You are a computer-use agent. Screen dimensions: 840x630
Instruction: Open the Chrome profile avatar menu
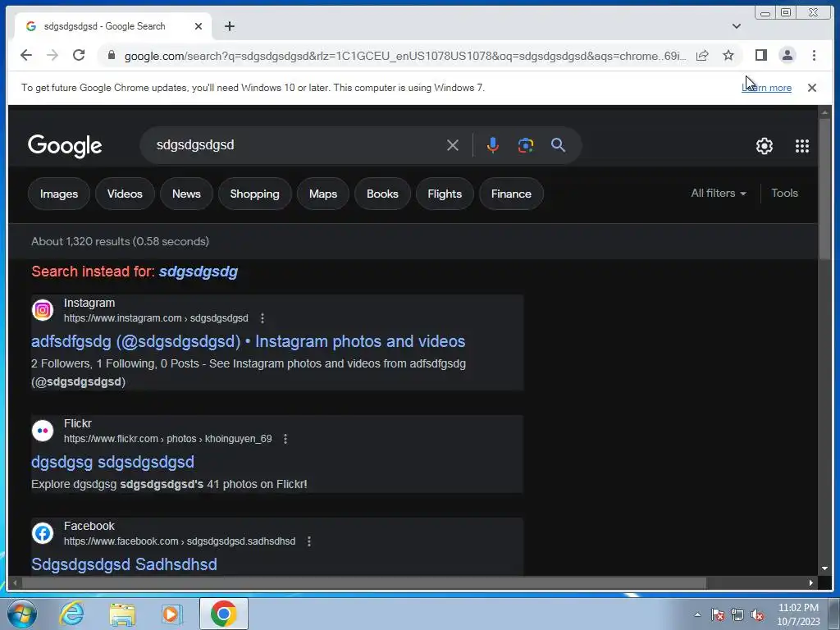(787, 55)
